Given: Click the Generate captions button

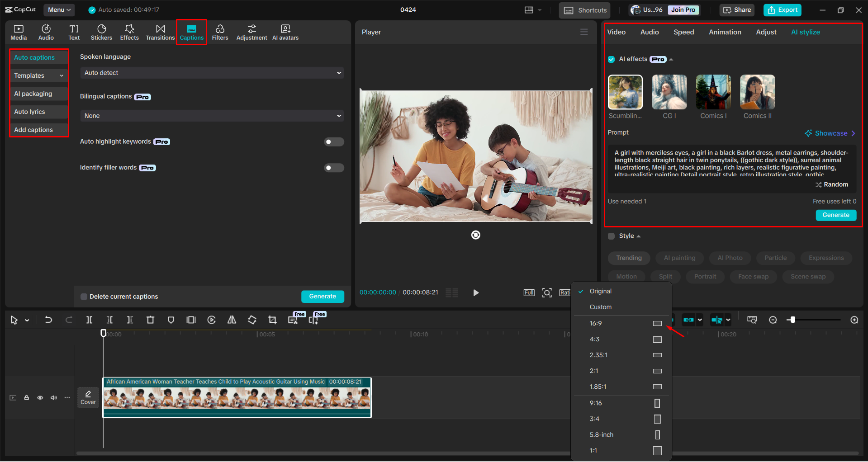Looking at the screenshot, I should (x=323, y=296).
